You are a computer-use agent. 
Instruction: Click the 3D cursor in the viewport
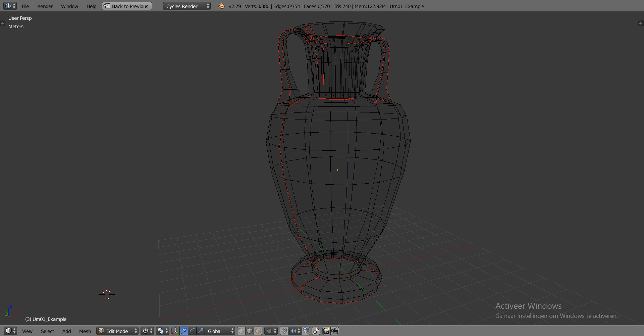point(107,295)
